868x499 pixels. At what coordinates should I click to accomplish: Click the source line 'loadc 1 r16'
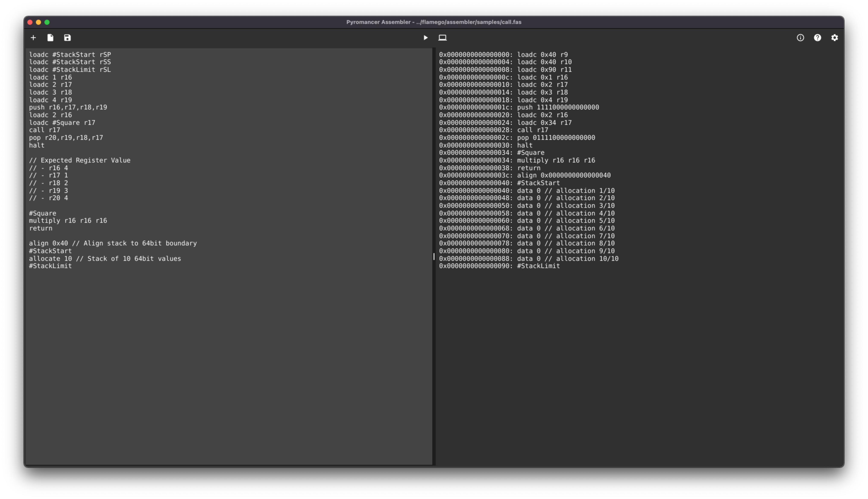(50, 77)
